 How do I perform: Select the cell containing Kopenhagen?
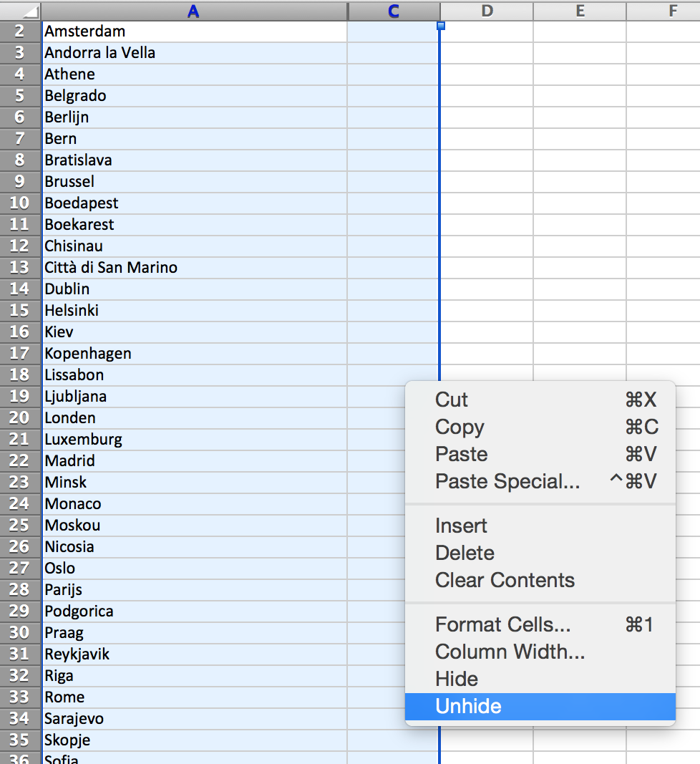(x=194, y=354)
